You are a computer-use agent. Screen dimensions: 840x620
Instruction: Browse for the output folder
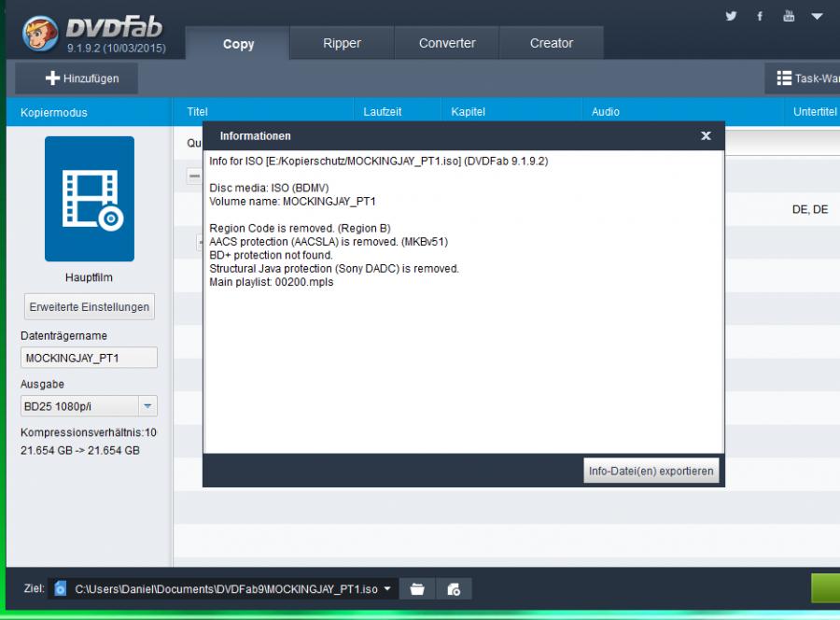(417, 589)
